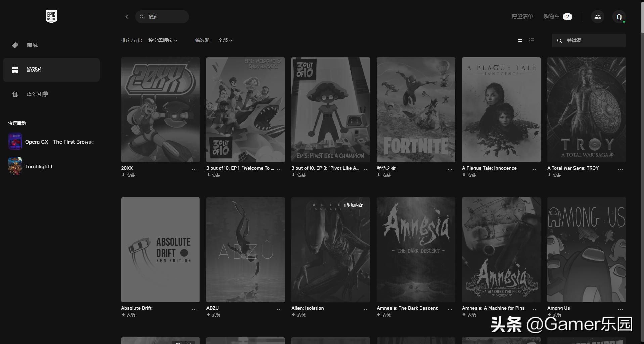Click the ABZU game title
644x344 pixels.
(213, 308)
